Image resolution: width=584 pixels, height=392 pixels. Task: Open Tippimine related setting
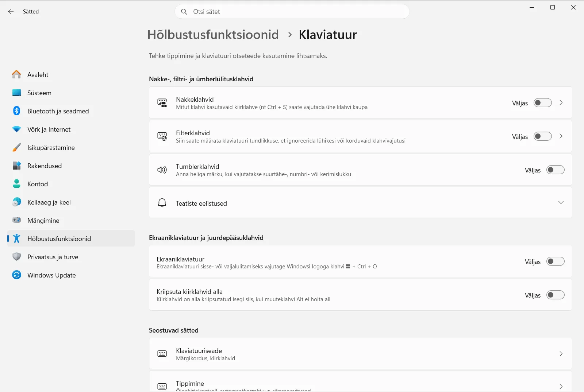(360, 382)
